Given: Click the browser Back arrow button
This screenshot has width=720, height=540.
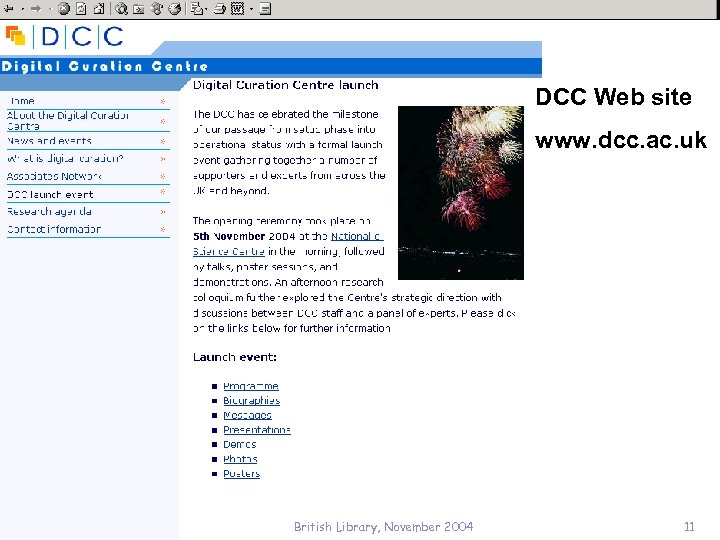Looking at the screenshot, I should (x=9, y=8).
